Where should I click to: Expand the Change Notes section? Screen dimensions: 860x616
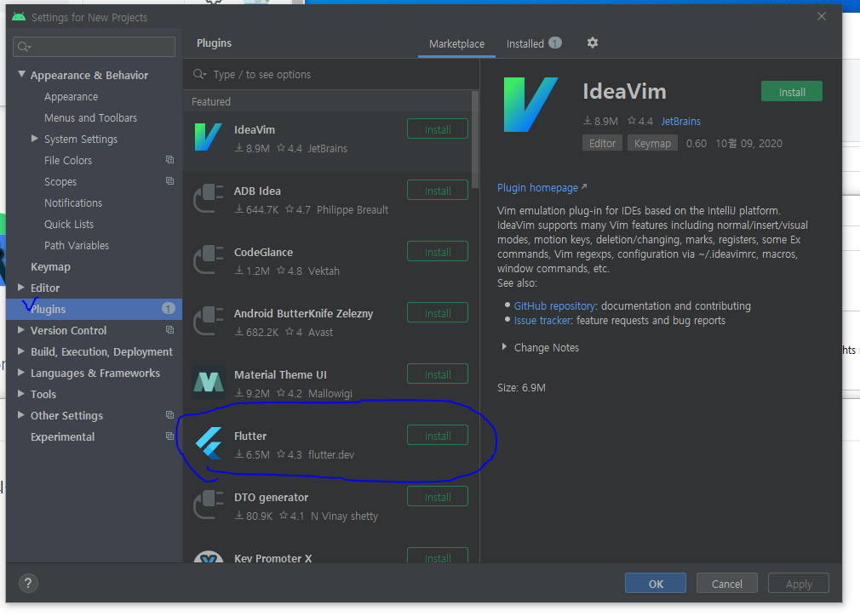pos(504,347)
